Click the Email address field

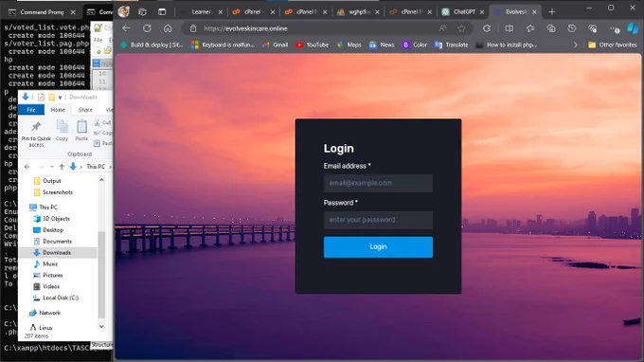click(378, 183)
